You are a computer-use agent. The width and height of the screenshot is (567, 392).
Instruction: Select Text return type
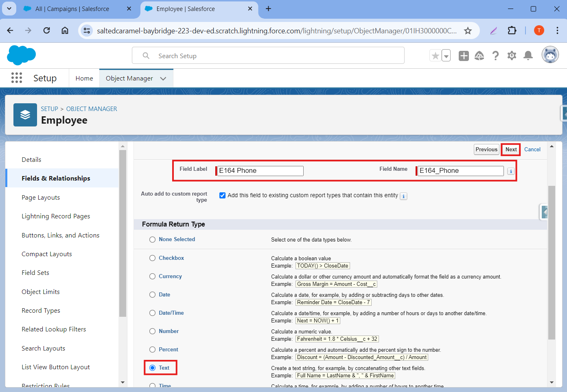click(152, 368)
